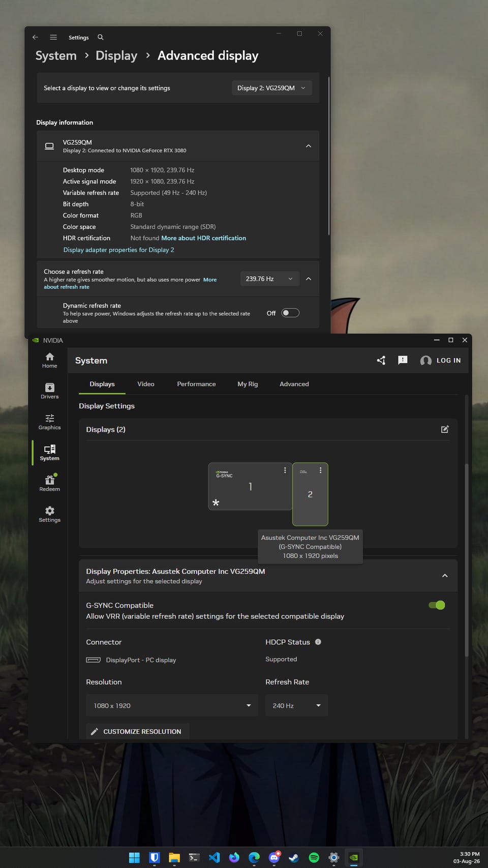The image size is (488, 868).
Task: Click the Settings search magnifier icon
Action: (x=101, y=37)
